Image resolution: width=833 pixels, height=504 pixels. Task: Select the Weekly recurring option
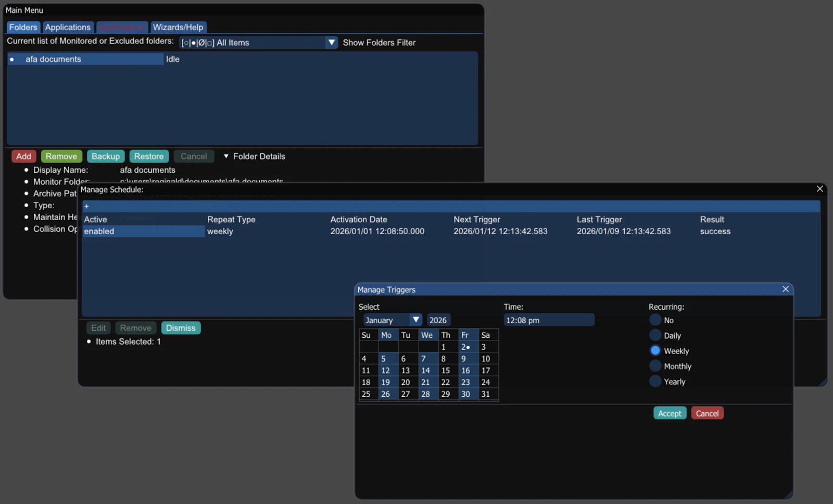pos(655,350)
